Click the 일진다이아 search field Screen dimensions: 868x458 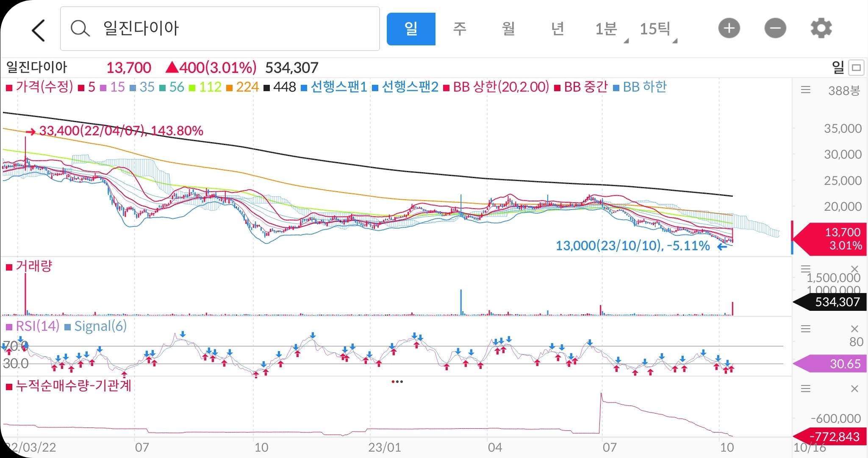pyautogui.click(x=220, y=28)
